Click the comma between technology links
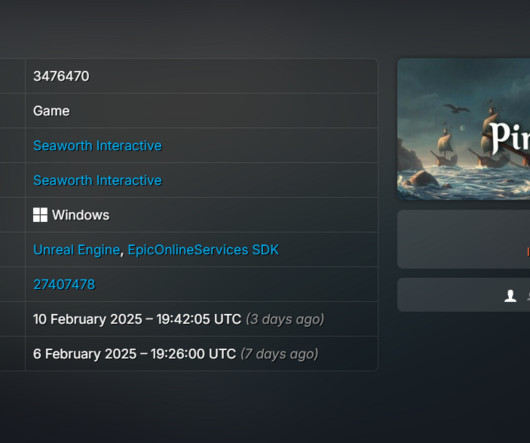530x443 pixels. tap(122, 253)
